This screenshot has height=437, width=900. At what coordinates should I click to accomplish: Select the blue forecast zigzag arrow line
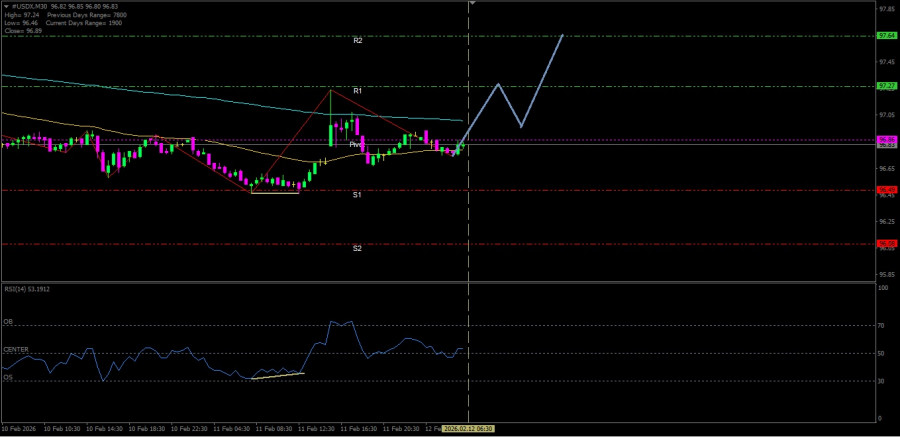click(x=541, y=82)
